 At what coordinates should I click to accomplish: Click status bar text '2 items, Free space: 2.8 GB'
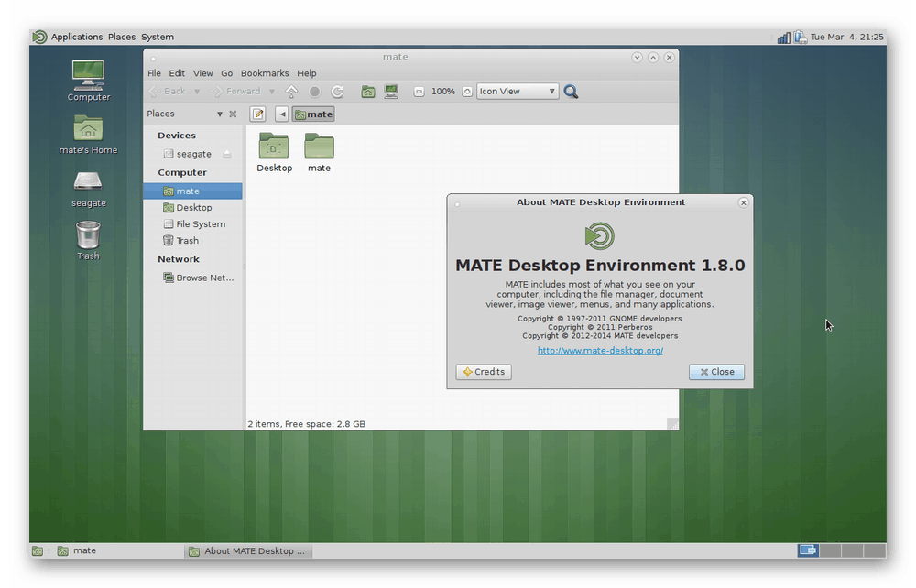pyautogui.click(x=307, y=424)
